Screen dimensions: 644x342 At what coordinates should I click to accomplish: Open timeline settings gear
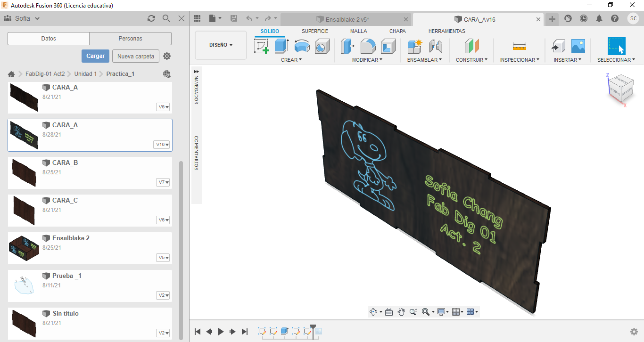(634, 332)
